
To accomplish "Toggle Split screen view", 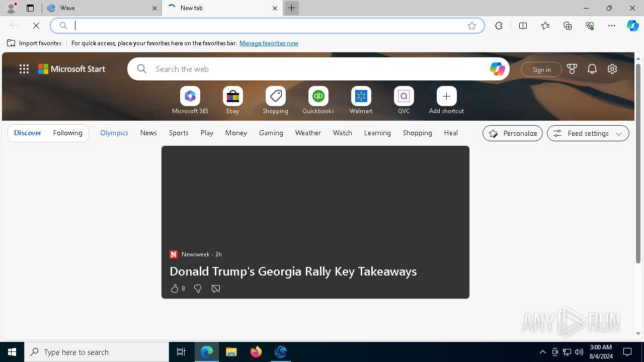I will click(x=523, y=26).
